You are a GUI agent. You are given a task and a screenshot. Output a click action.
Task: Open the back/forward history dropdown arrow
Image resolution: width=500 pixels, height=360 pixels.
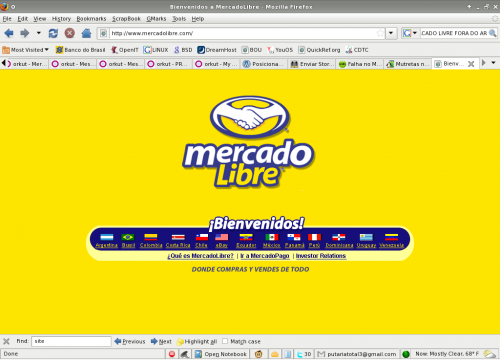pyautogui.click(x=39, y=33)
